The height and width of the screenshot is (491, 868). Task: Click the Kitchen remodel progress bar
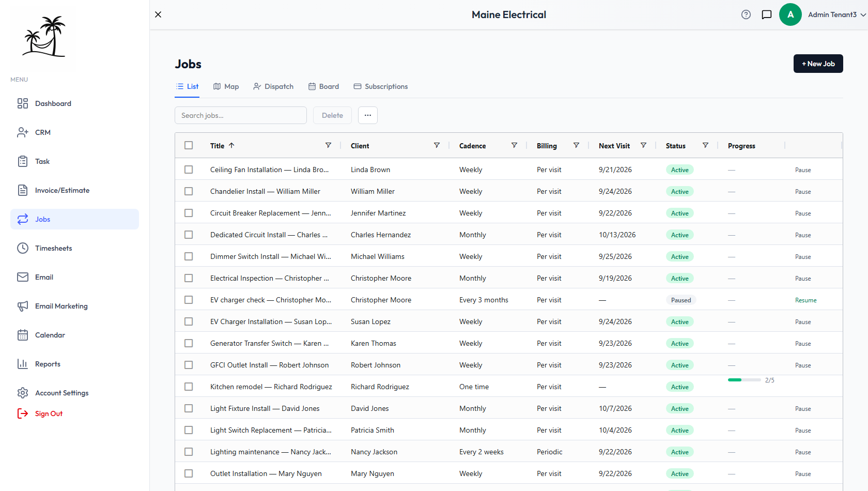pyautogui.click(x=744, y=380)
